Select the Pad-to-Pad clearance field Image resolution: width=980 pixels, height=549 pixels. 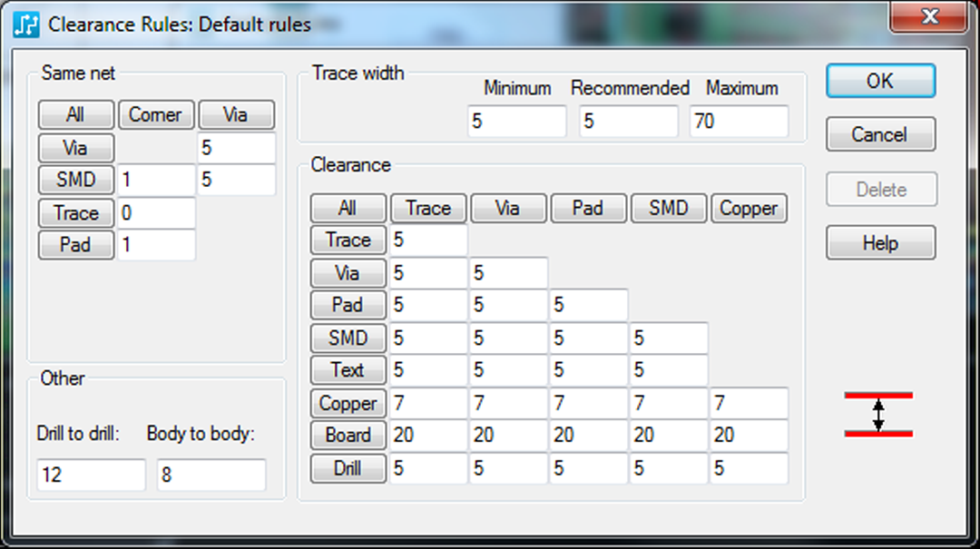pyautogui.click(x=588, y=305)
